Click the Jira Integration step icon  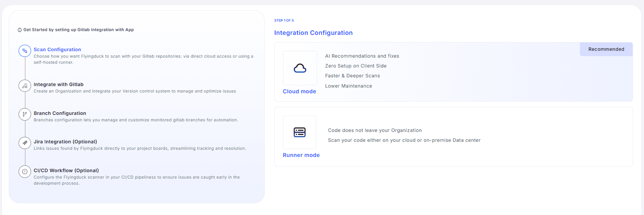coord(25,143)
